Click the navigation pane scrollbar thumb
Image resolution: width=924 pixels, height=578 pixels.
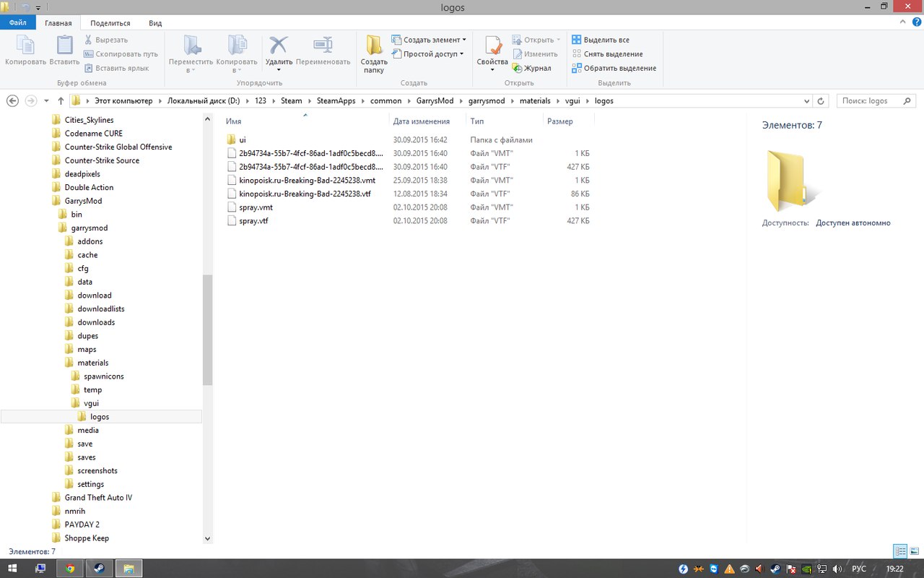pyautogui.click(x=208, y=329)
